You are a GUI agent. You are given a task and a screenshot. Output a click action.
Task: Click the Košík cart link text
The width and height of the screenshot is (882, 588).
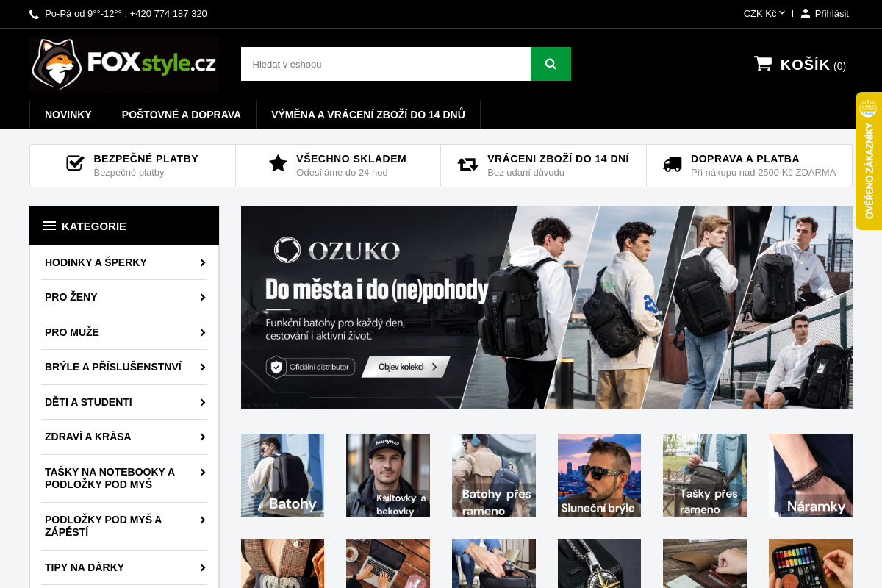click(x=805, y=65)
